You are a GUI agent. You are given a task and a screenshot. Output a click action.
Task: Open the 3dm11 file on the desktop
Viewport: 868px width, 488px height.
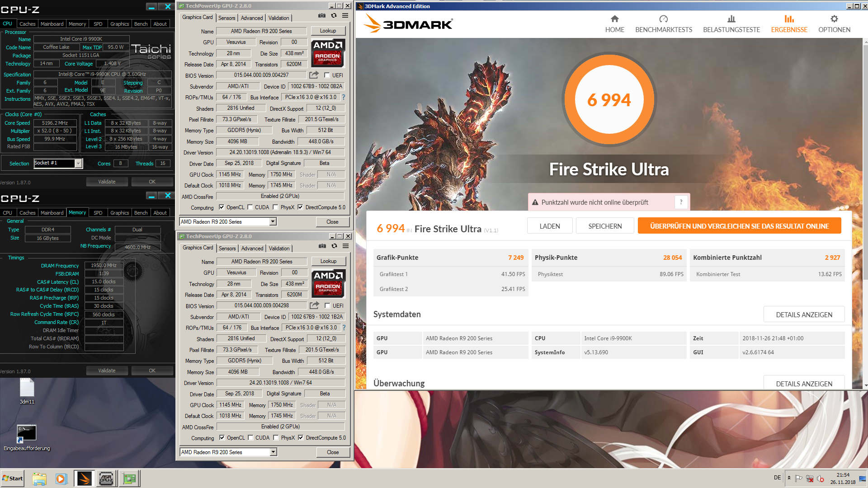[x=27, y=391]
